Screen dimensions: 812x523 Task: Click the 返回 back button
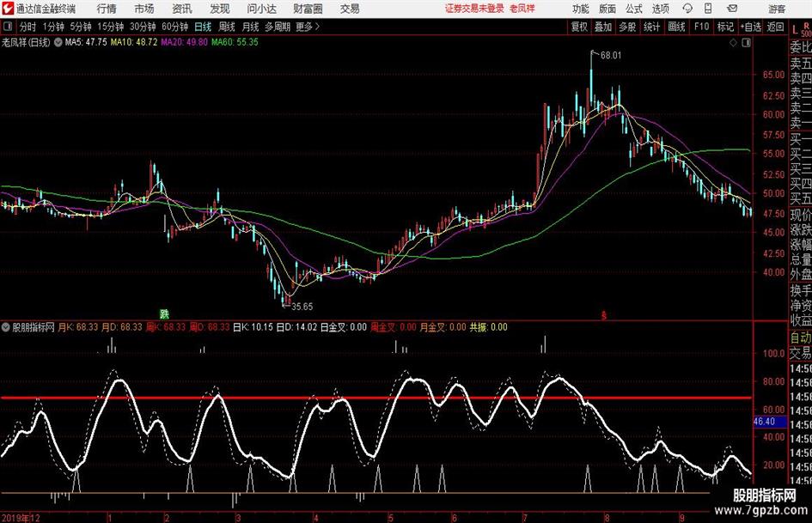[x=775, y=27]
